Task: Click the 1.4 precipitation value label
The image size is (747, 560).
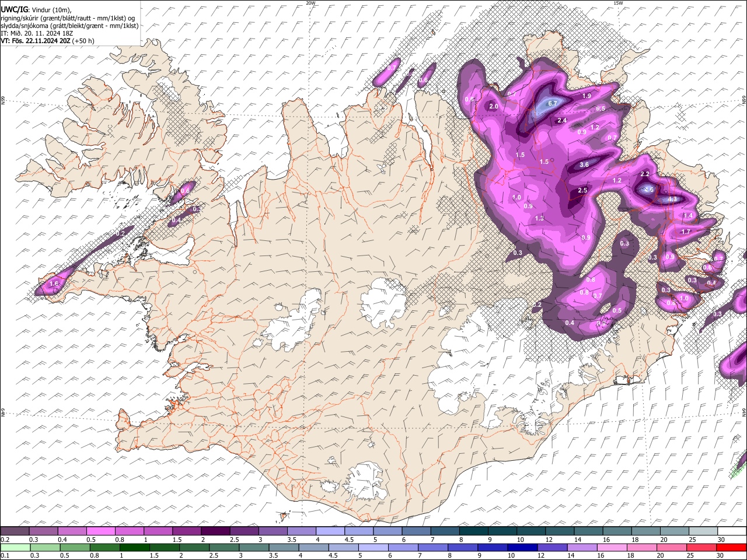Action: coord(688,216)
